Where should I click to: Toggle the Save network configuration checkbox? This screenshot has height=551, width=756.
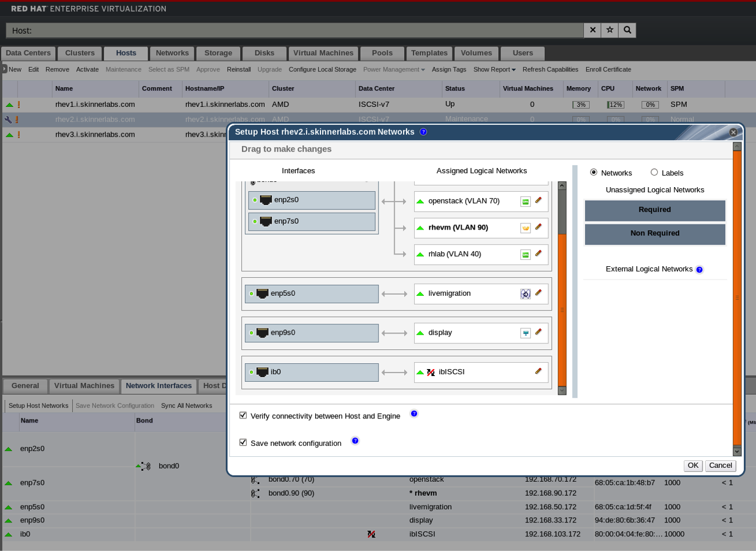243,443
